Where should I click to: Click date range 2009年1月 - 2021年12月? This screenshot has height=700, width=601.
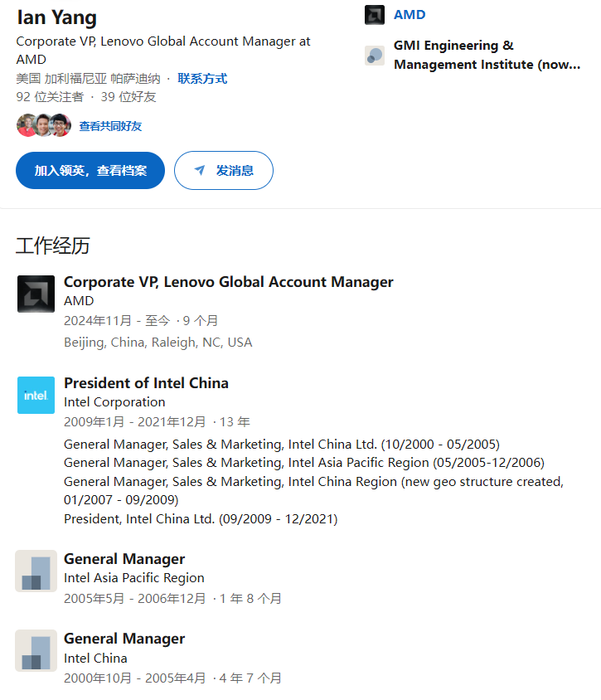(x=135, y=422)
